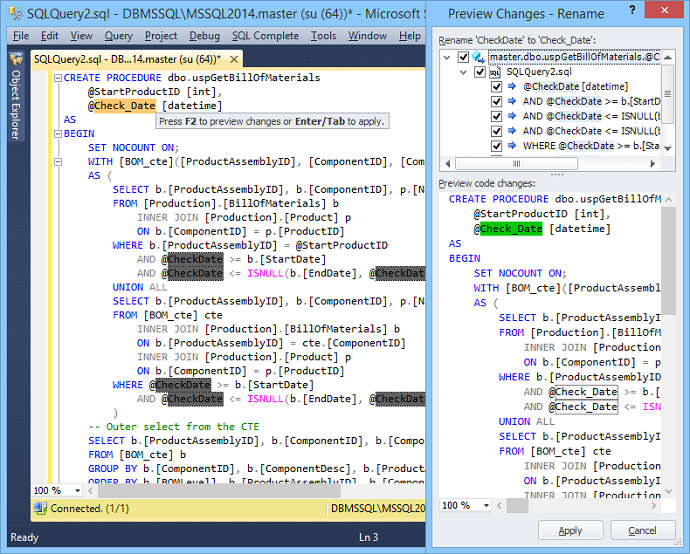
Task: Select the '@CheckDate [datetime]' tree row text
Action: click(x=576, y=87)
